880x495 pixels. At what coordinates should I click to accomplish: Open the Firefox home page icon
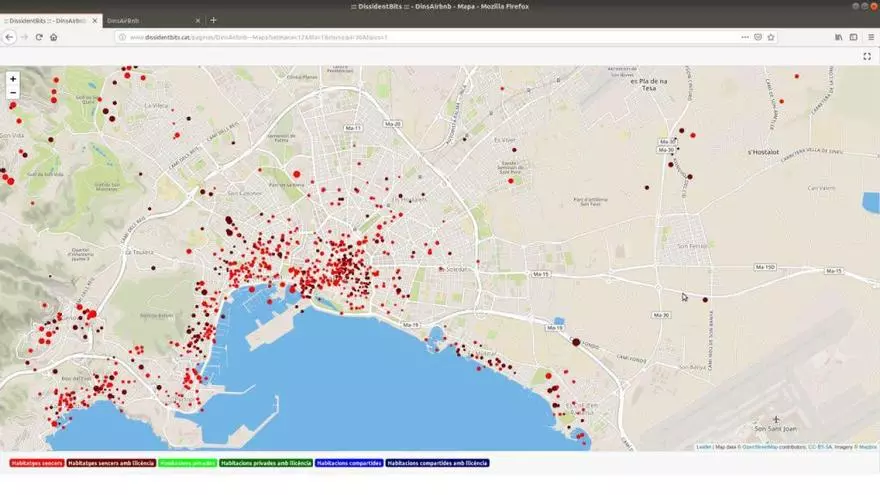coord(53,37)
